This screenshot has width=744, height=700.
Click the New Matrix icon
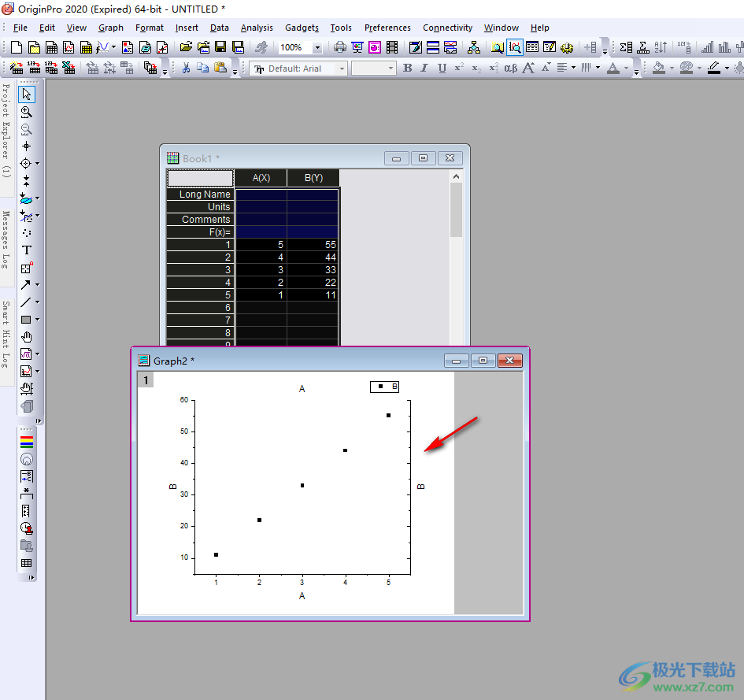pyautogui.click(x=86, y=47)
